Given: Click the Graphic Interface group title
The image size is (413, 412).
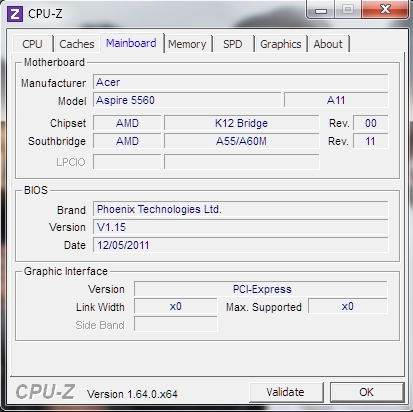Looking at the screenshot, I should (x=66, y=271).
